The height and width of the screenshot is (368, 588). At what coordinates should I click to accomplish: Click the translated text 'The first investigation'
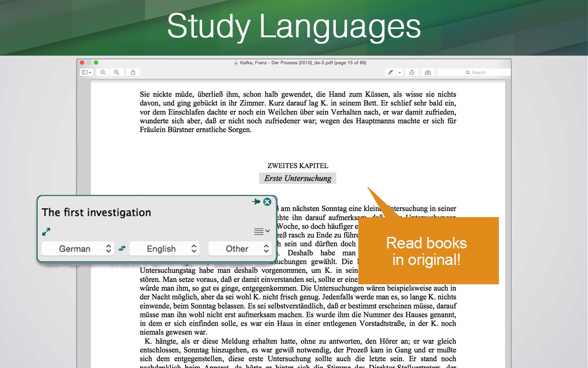(96, 212)
